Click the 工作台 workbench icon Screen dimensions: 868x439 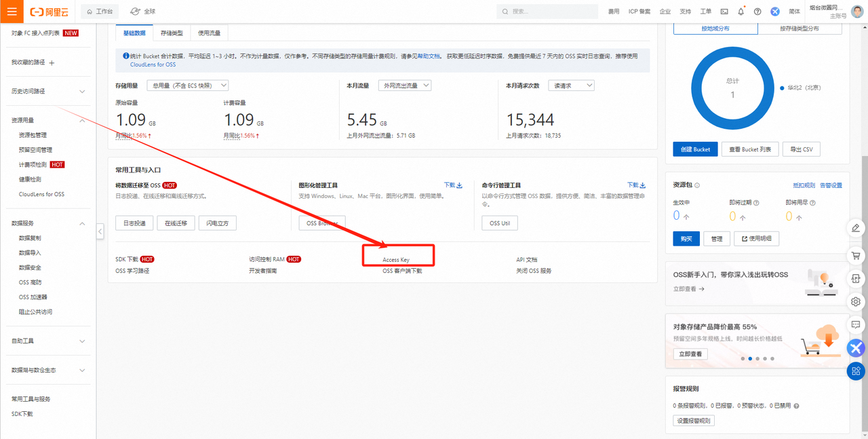[x=91, y=12]
